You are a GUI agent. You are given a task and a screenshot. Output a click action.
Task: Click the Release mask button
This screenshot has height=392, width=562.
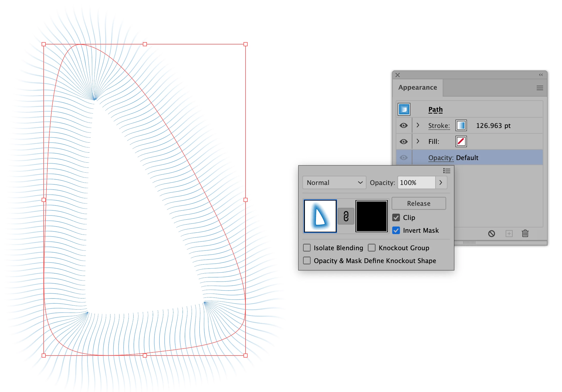click(x=419, y=203)
